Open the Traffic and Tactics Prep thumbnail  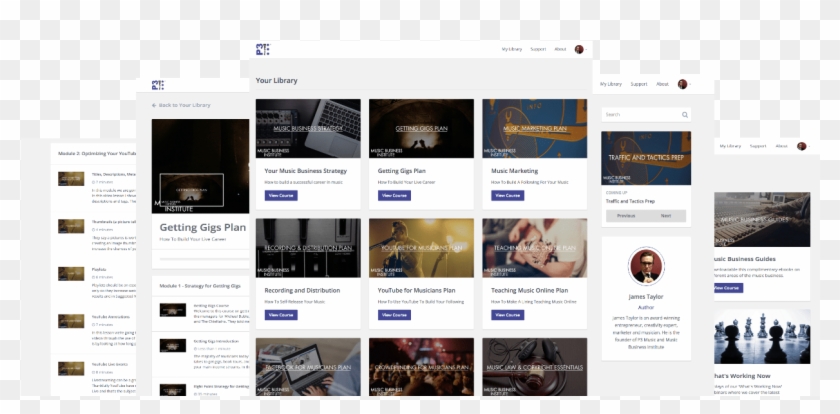click(646, 158)
